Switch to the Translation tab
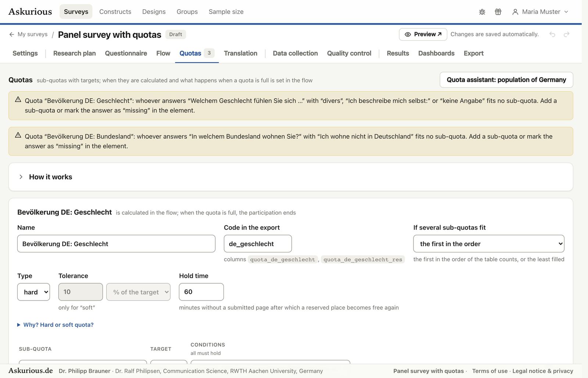588x378 pixels. click(x=240, y=53)
